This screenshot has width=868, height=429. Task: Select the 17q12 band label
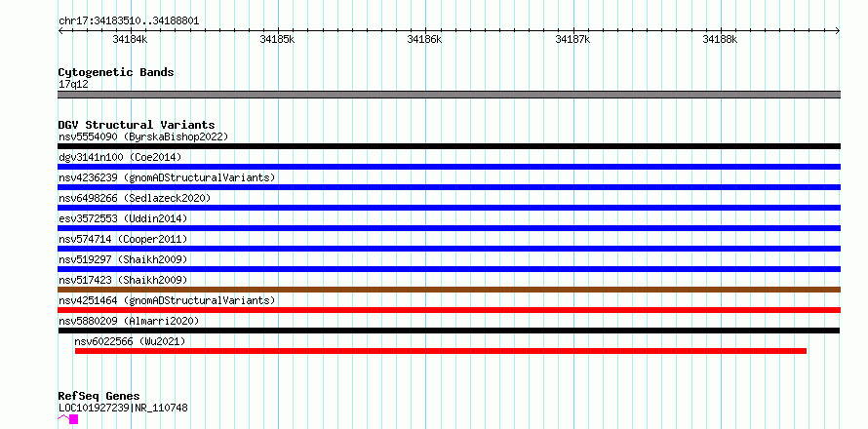(x=73, y=85)
